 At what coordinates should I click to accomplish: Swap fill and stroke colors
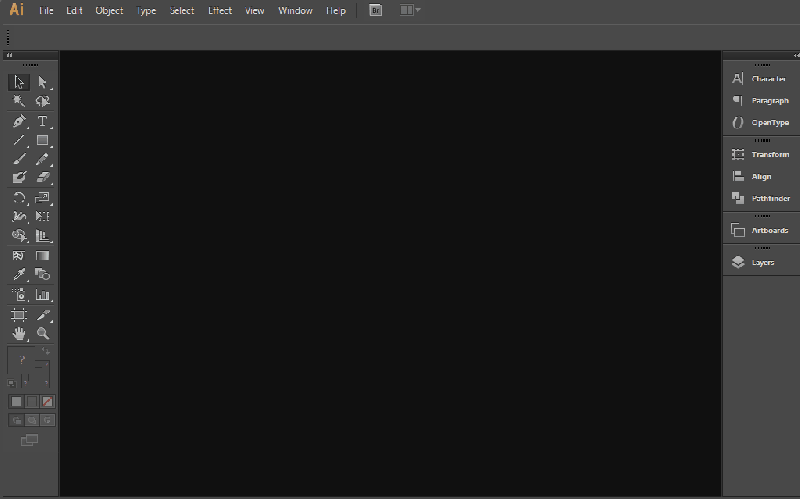click(46, 351)
